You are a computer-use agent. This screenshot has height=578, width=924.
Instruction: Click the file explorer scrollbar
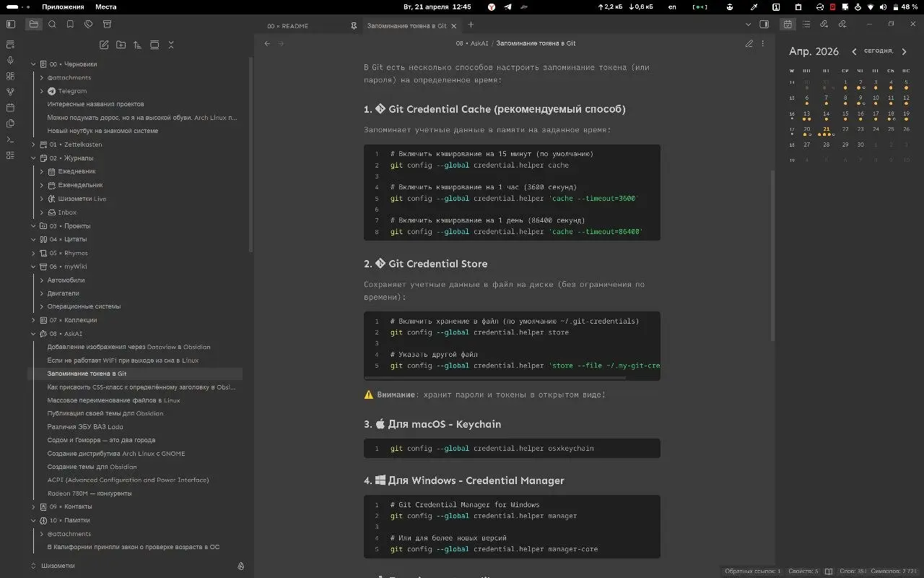(x=251, y=155)
